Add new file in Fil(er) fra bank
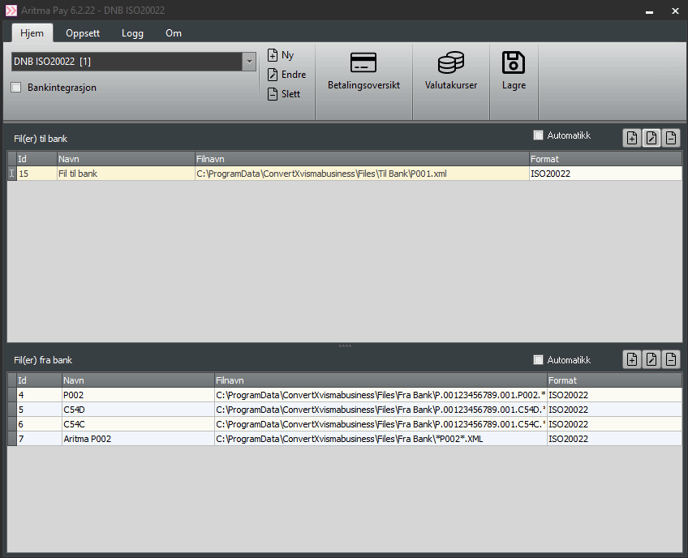Screen dimensions: 688x558 [632, 360]
